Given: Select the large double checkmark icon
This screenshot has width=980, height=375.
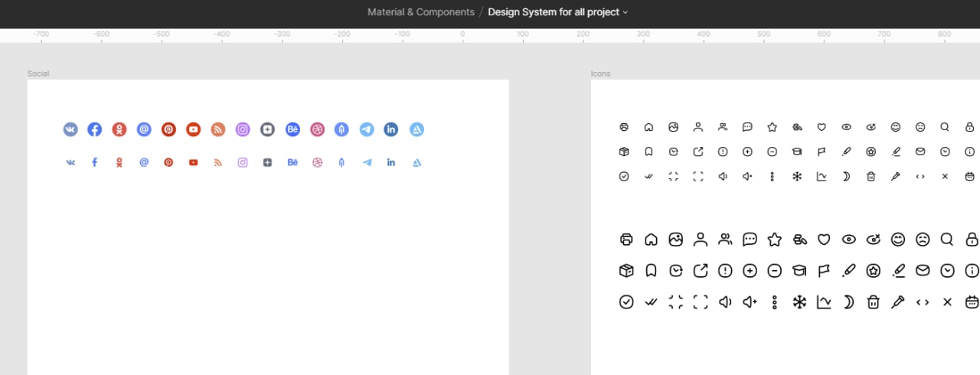Looking at the screenshot, I should [651, 302].
